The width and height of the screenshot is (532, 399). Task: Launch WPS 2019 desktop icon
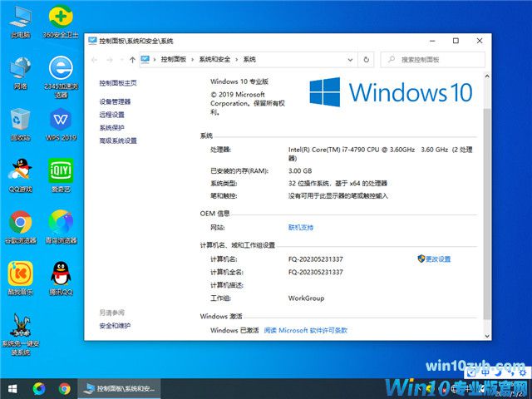(61, 124)
